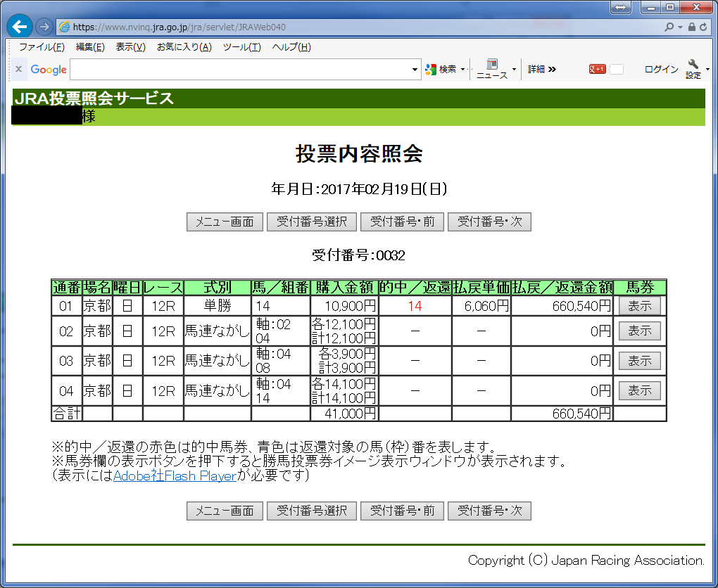Click the 払戻/返還金額 column header
The height and width of the screenshot is (588, 718).
pos(562,288)
